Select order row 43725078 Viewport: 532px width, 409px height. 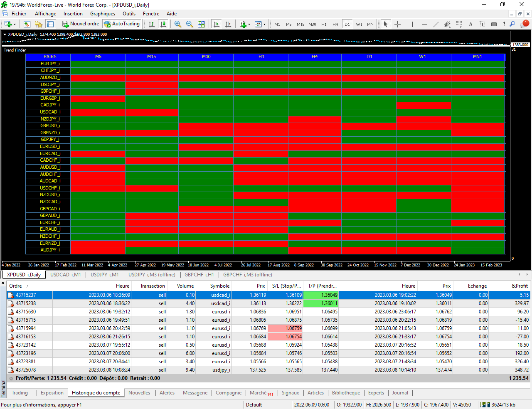coord(268,370)
